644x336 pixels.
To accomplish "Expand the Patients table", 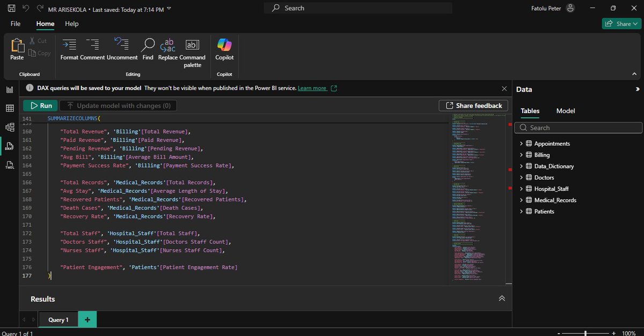I will pyautogui.click(x=521, y=211).
